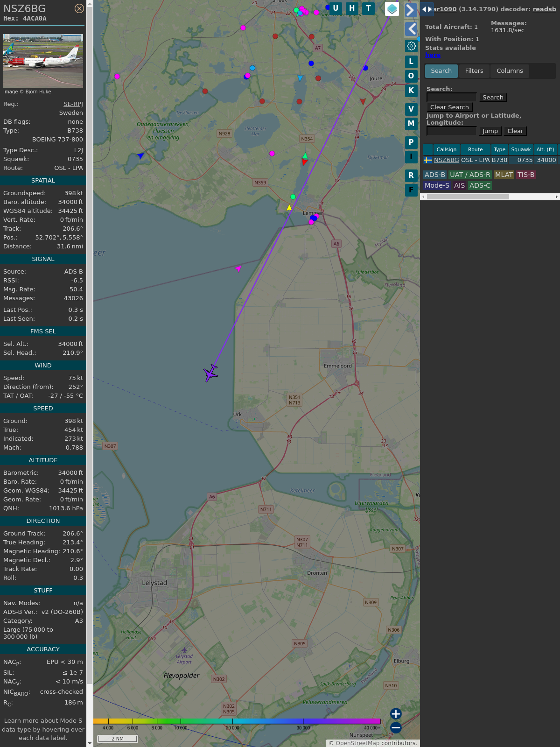
Task: Expand sidebar with right chevron arrow
Action: [x=410, y=10]
